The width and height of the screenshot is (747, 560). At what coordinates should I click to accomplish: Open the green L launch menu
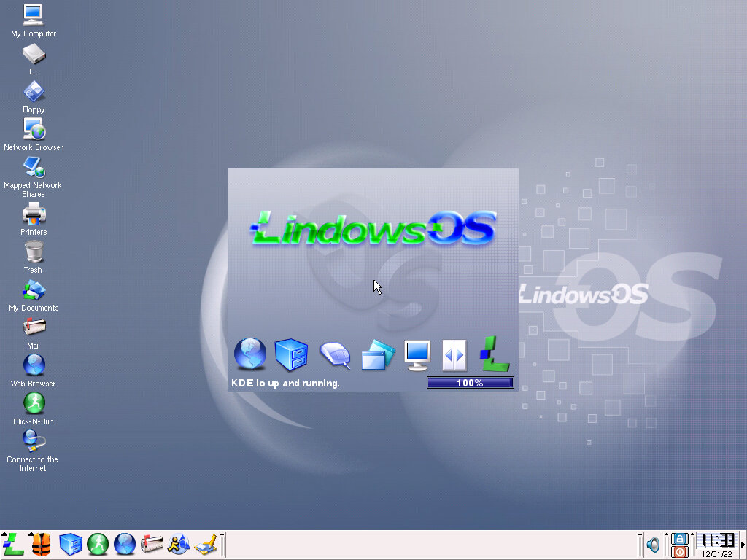pyautogui.click(x=13, y=545)
